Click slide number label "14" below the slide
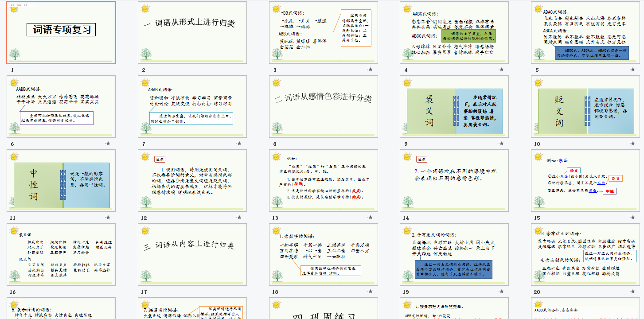 coord(406,218)
